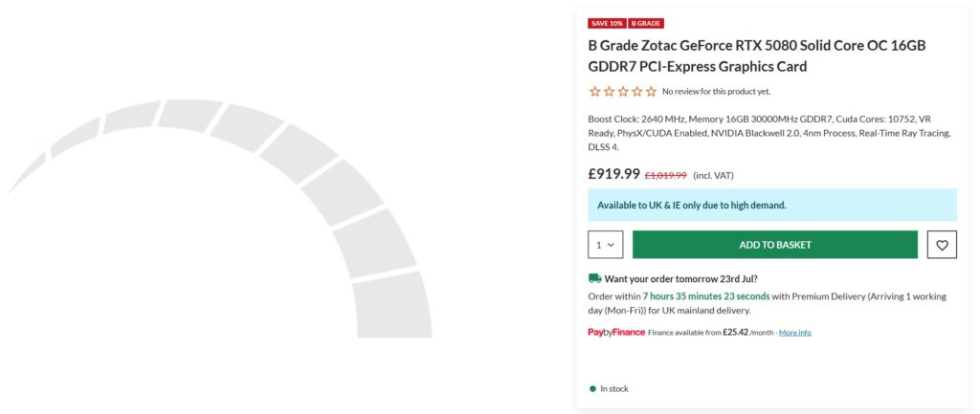
Task: Open the quantity dropdown
Action: click(606, 245)
